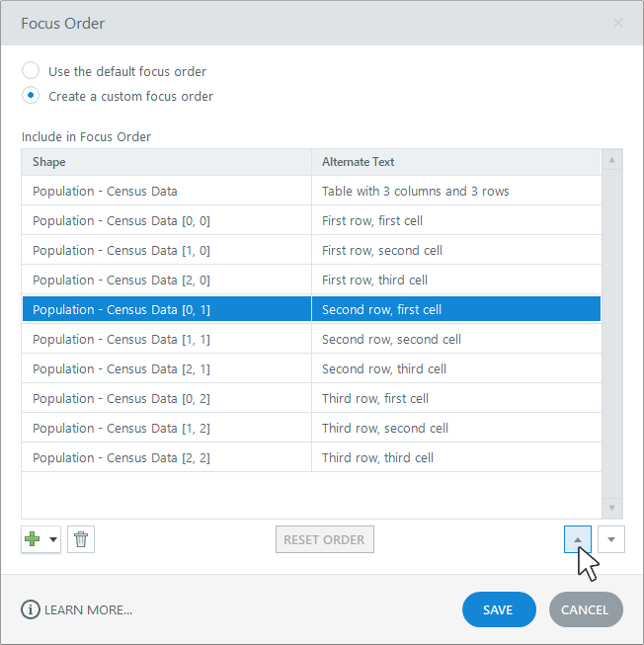Select Create a custom focus order

coord(32,96)
